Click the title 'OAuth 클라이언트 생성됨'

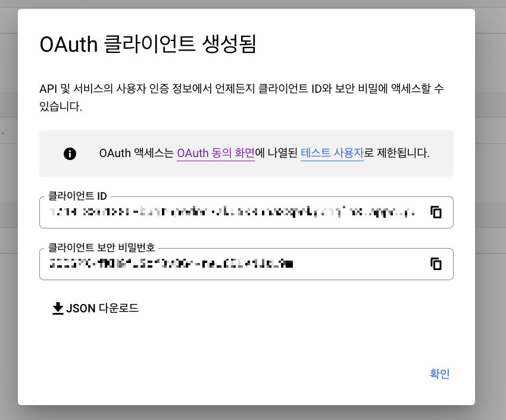[x=148, y=44]
